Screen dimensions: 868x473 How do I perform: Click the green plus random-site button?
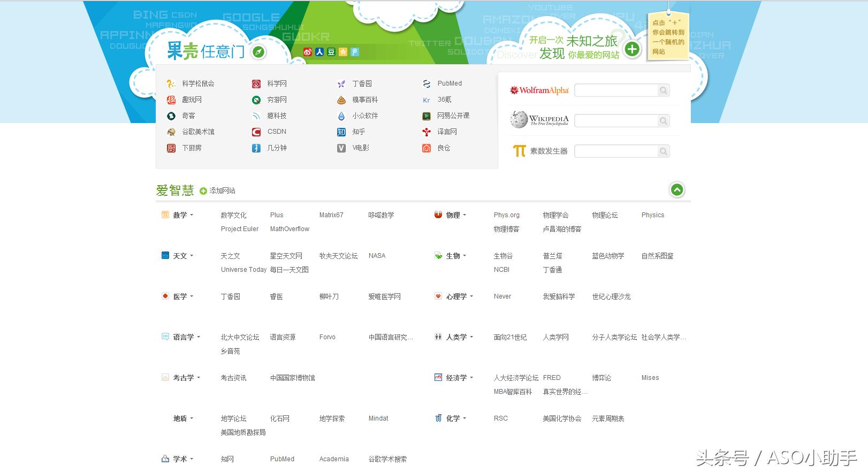click(632, 49)
